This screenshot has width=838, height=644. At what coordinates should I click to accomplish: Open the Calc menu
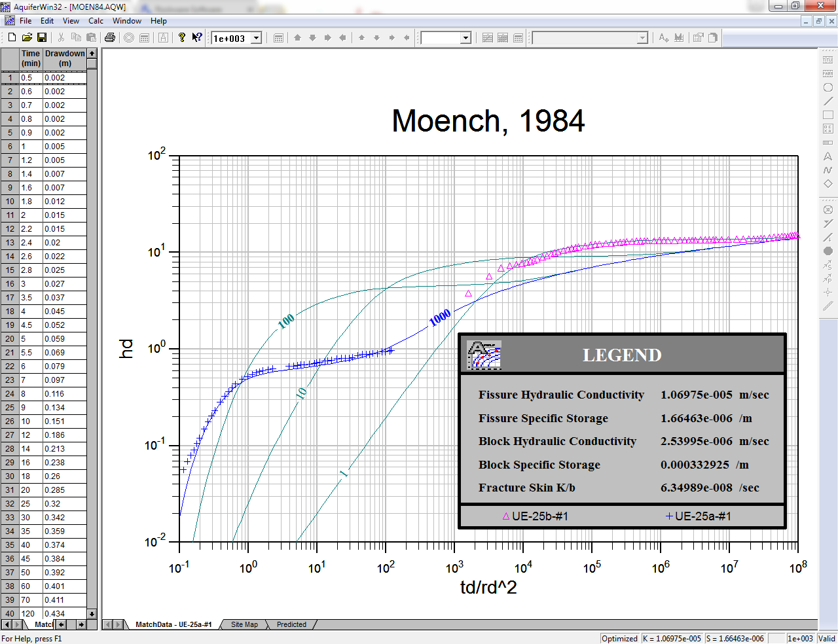pyautogui.click(x=96, y=21)
